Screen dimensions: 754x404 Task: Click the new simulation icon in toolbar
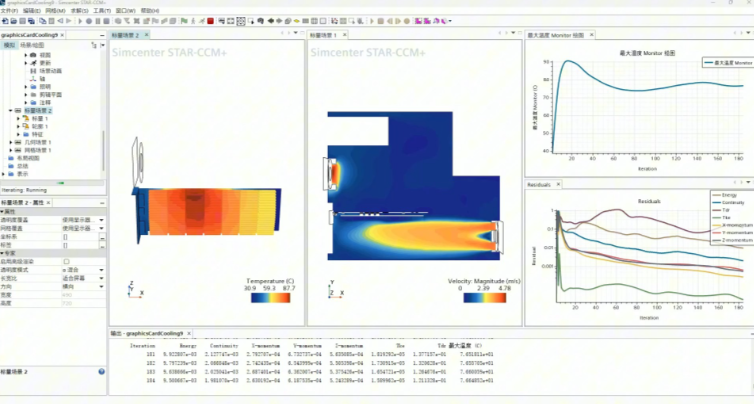[x=5, y=21]
